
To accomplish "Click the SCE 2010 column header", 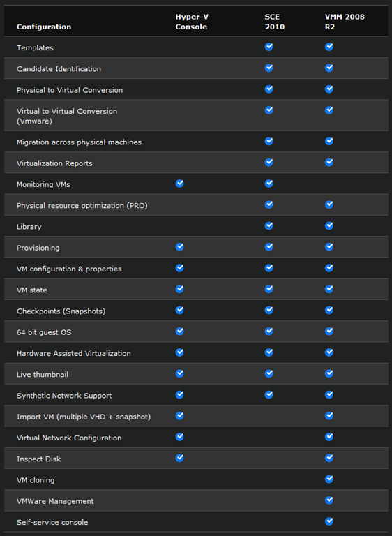I will point(274,22).
